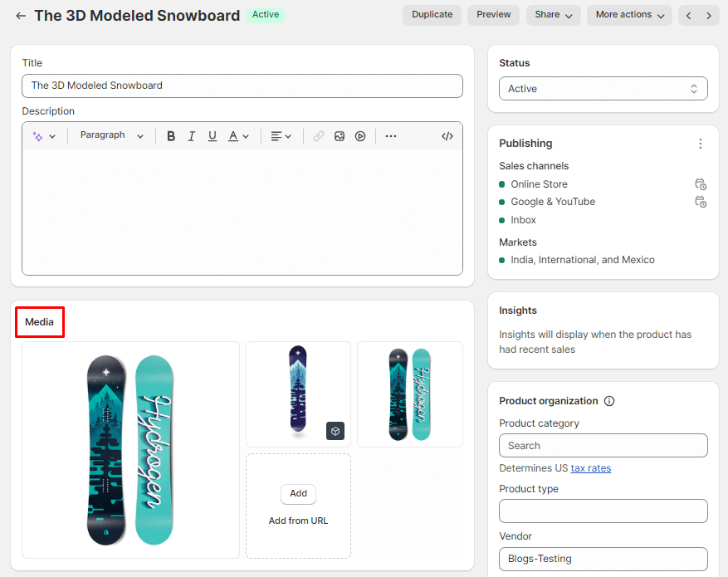Click the Bold formatting icon
Viewport: 728px width, 577px height.
pos(171,136)
